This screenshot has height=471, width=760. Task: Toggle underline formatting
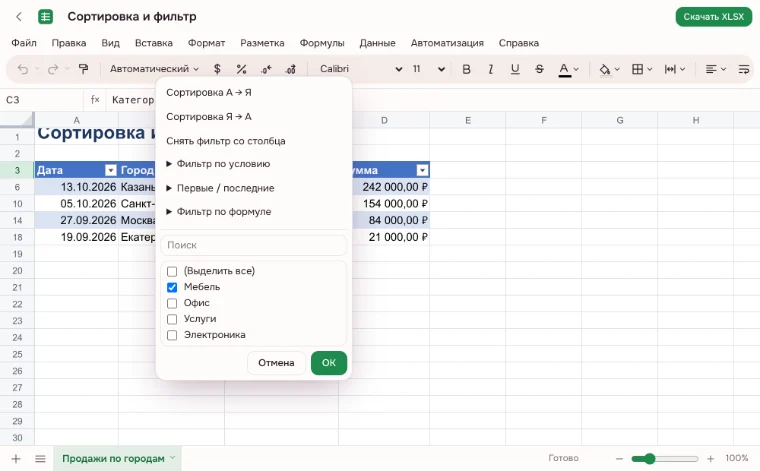[x=515, y=69]
